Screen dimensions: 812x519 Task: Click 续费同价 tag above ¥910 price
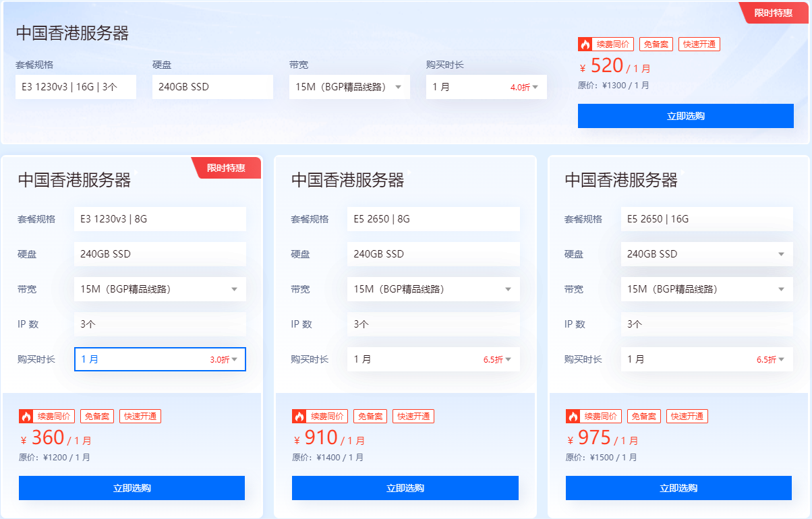(x=327, y=417)
